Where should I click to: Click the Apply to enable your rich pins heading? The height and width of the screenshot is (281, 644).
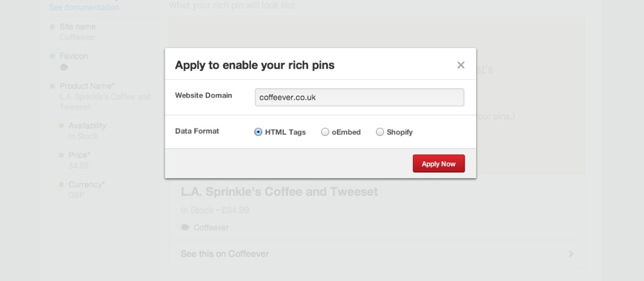(x=255, y=65)
